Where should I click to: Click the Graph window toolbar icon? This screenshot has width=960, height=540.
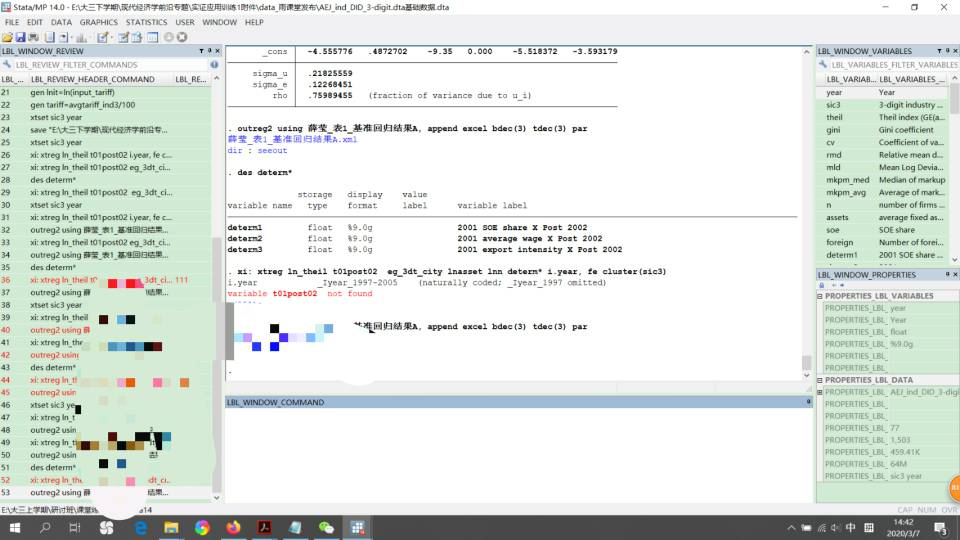(81, 37)
